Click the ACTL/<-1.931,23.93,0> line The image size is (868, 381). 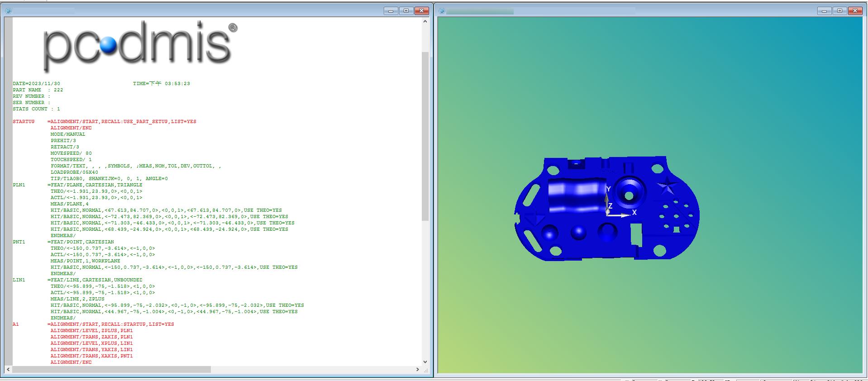point(96,198)
